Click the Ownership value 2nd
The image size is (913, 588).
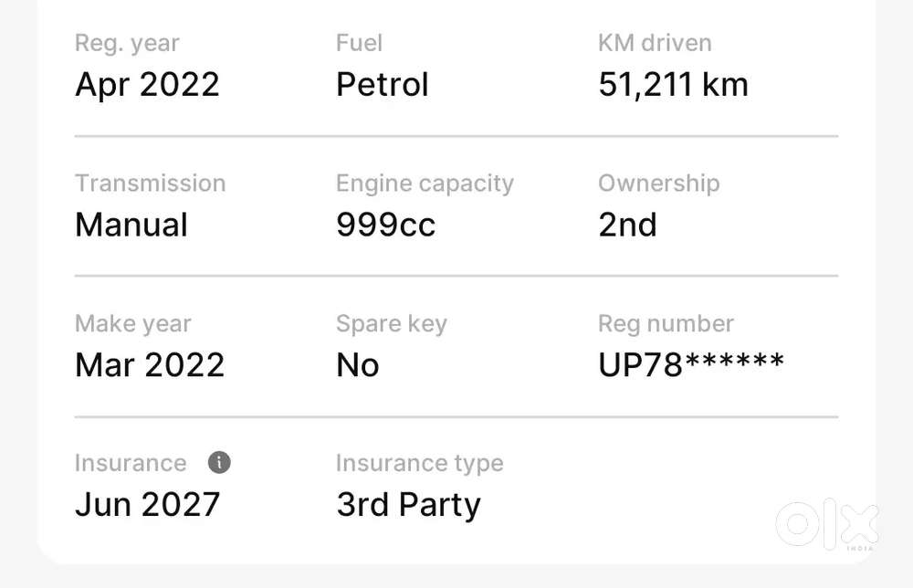(x=628, y=225)
